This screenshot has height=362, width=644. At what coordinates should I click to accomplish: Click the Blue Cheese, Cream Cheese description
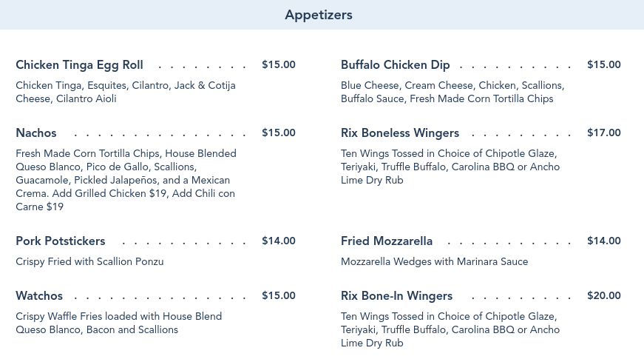click(453, 92)
